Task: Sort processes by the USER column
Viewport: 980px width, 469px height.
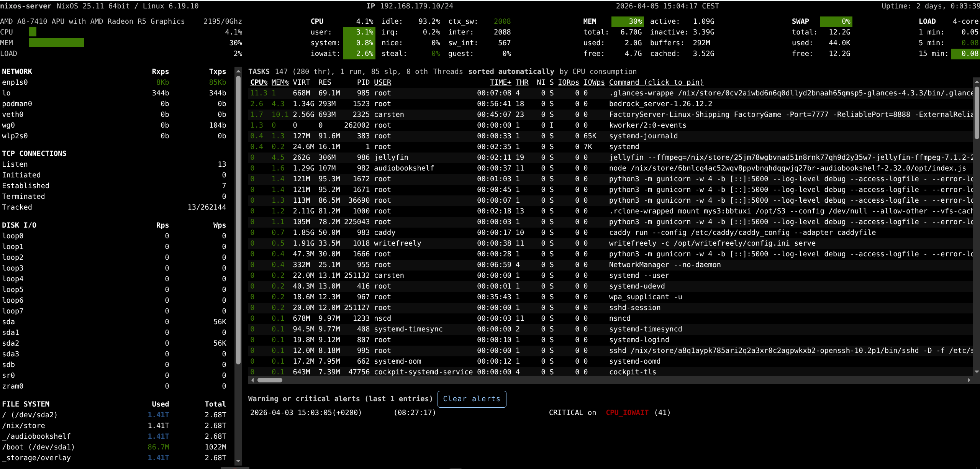Action: 382,82
